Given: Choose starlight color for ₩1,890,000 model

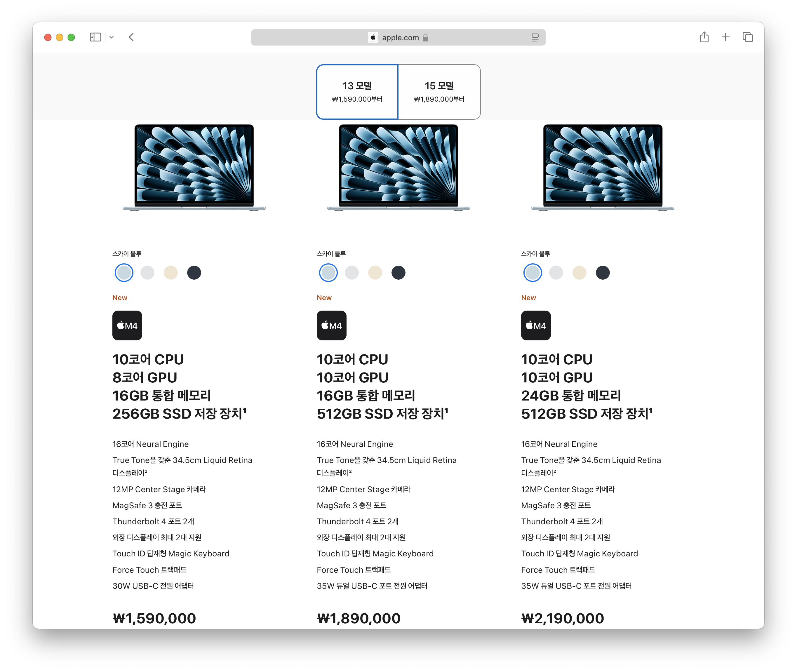Looking at the screenshot, I should click(375, 273).
